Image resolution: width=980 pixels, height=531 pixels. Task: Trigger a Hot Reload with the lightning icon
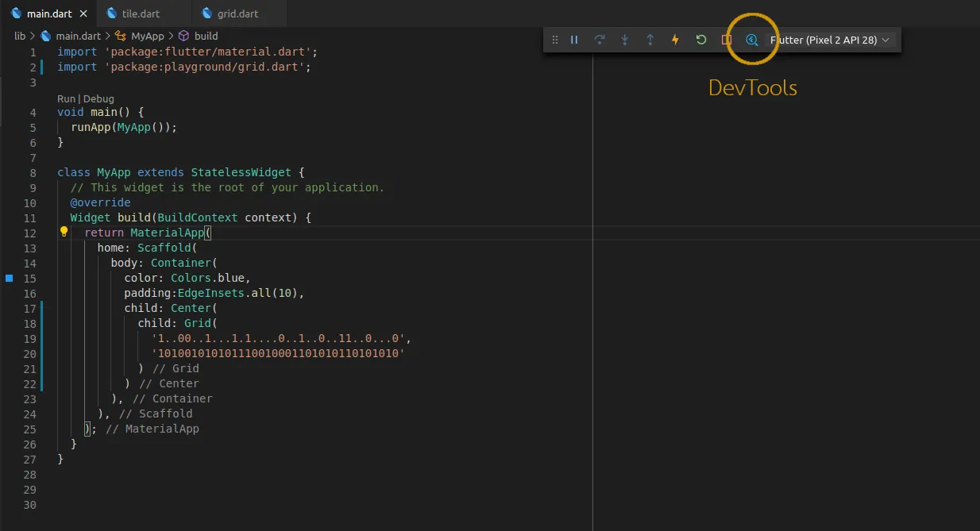click(x=675, y=39)
